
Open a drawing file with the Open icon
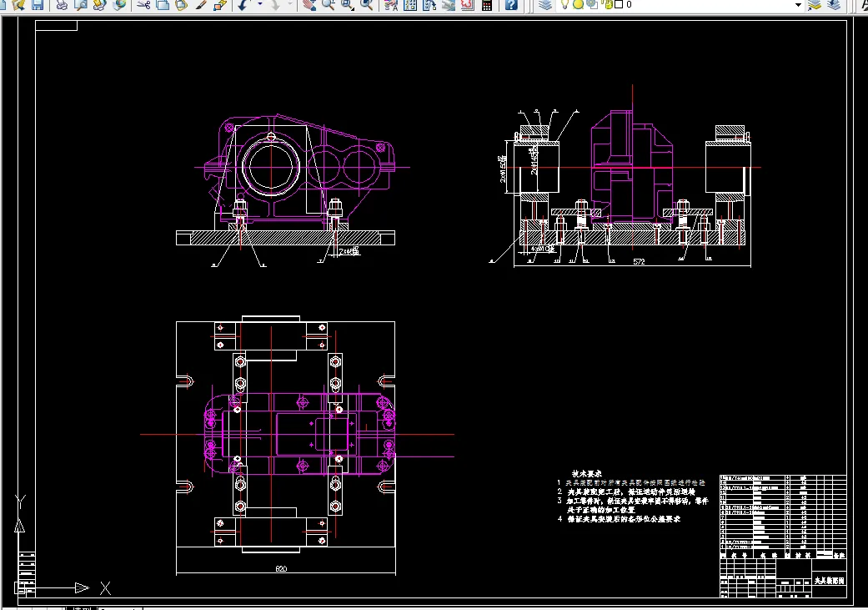pos(18,5)
